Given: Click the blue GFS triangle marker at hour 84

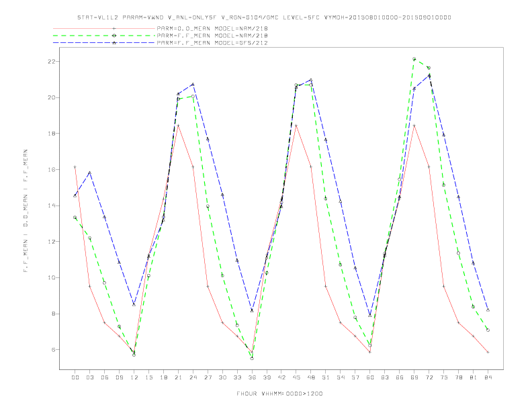Looking at the screenshot, I should click(x=488, y=310).
